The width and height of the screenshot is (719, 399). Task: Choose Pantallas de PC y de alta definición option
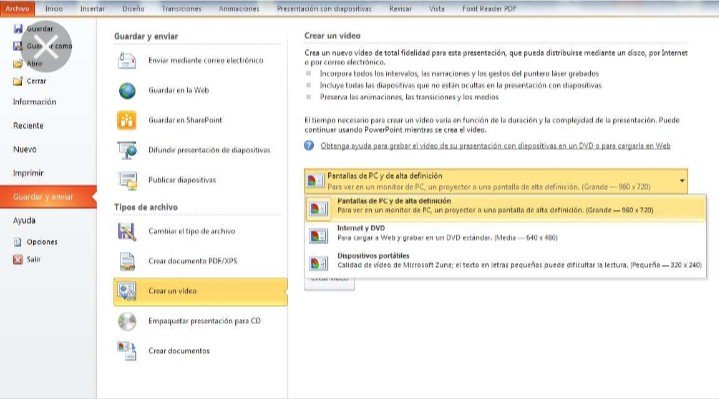(x=505, y=208)
